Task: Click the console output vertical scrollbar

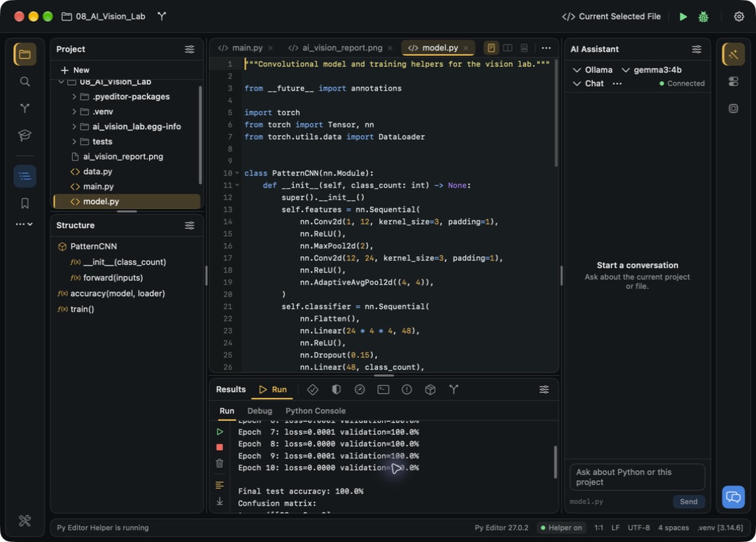Action: point(556,461)
